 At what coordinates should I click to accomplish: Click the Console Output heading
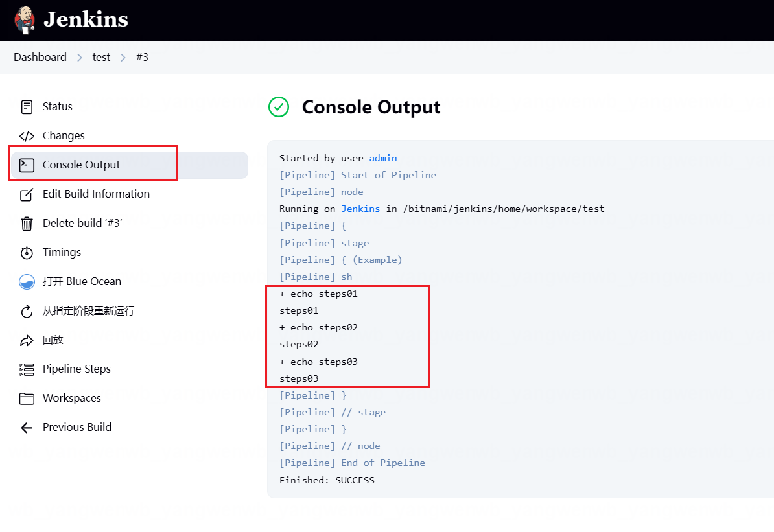[371, 107]
